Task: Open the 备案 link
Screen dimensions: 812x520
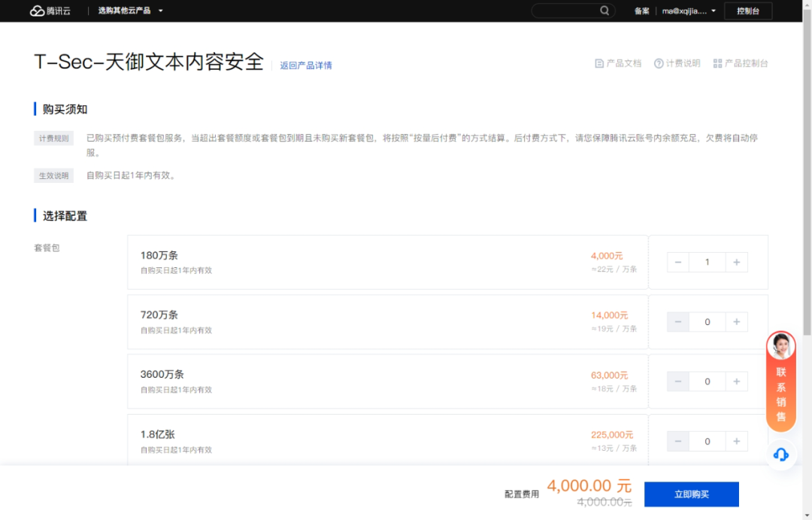Action: click(x=641, y=11)
